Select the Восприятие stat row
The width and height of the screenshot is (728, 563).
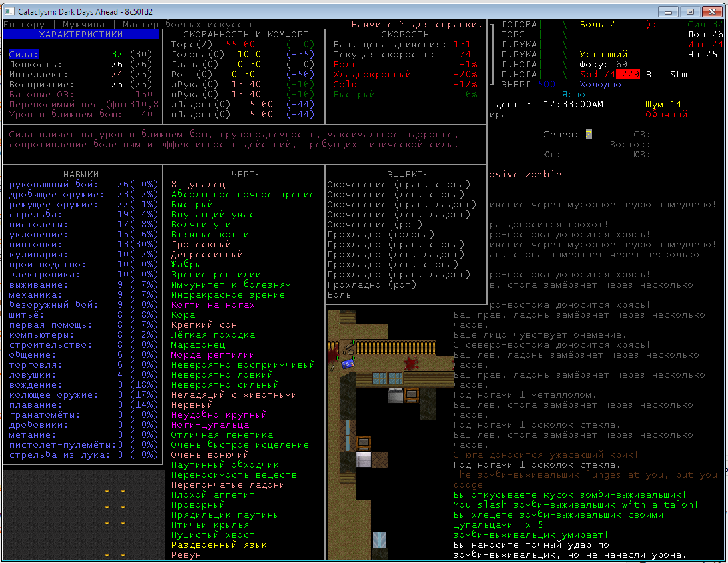click(81, 85)
